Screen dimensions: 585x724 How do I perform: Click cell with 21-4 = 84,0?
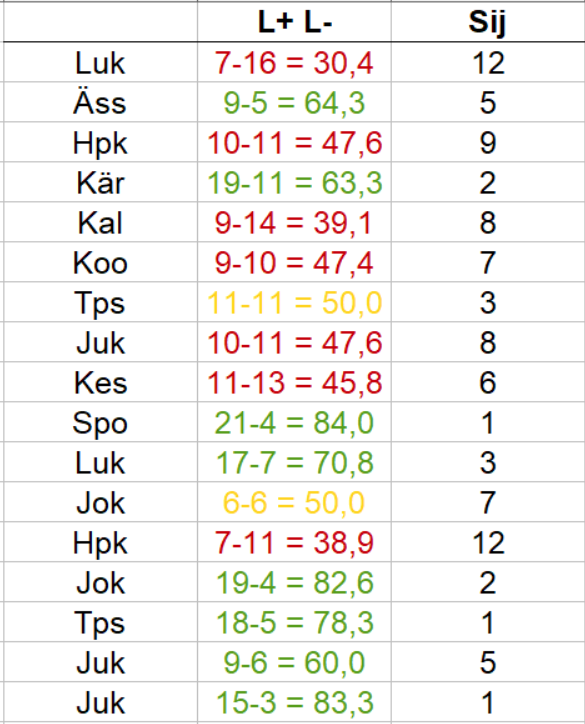(294, 422)
